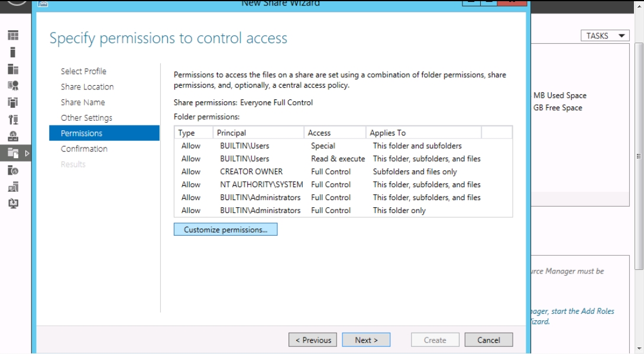Click the certificate ribbon role icon
This screenshot has width=644, height=354.
click(x=12, y=86)
